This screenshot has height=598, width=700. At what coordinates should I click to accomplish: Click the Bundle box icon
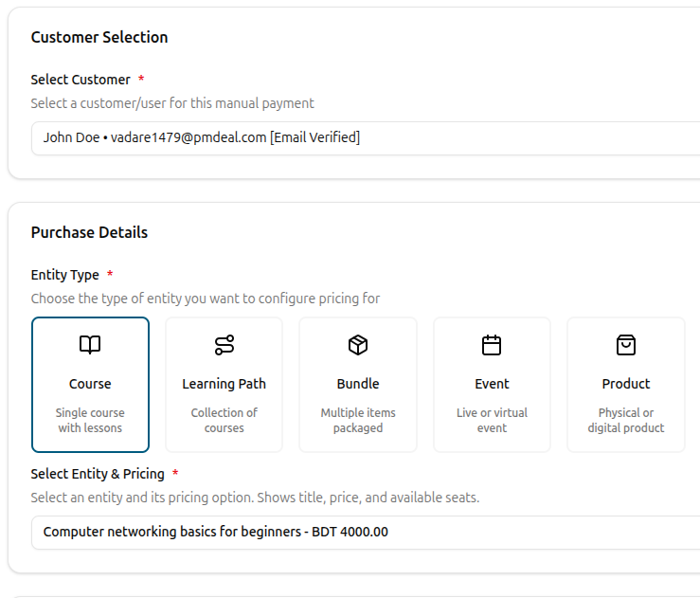(x=358, y=345)
